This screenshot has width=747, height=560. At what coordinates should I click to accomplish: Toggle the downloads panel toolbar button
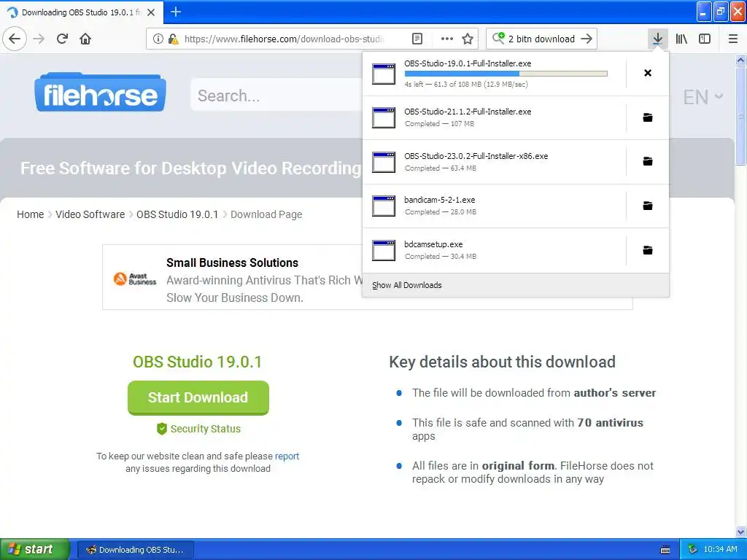click(657, 39)
